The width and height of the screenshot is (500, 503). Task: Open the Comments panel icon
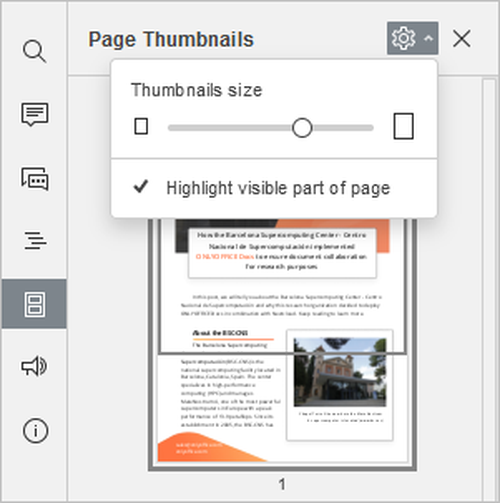click(35, 114)
